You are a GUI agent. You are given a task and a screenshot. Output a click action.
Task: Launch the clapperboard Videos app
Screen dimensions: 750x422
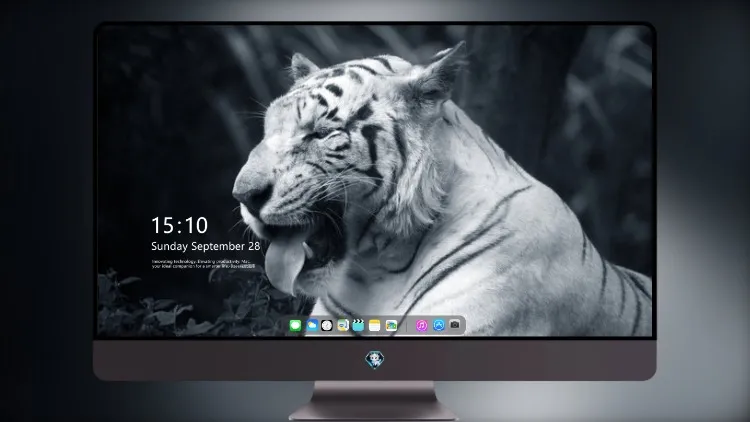(358, 325)
